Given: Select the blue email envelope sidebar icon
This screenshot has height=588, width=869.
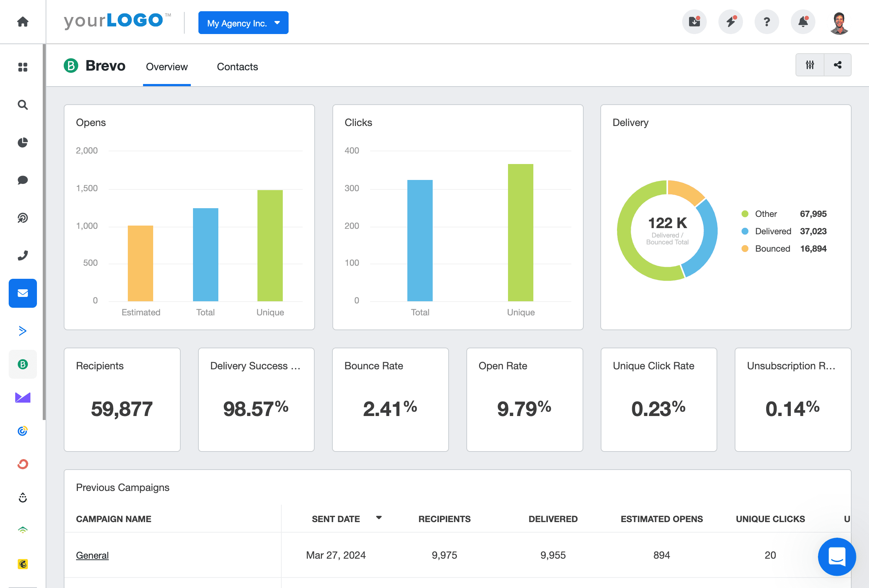Looking at the screenshot, I should 23,293.
